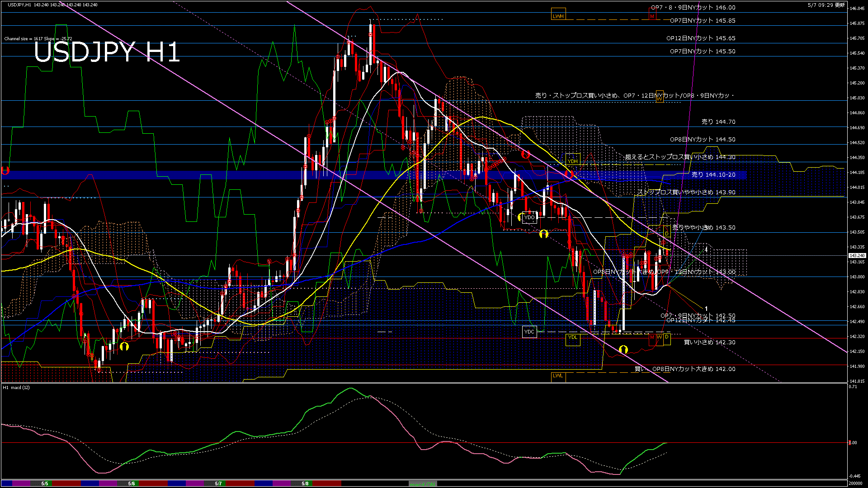Screen dimensions: 868x488
Task: Click the YDH yesterday-high label box
Action: pyautogui.click(x=572, y=161)
